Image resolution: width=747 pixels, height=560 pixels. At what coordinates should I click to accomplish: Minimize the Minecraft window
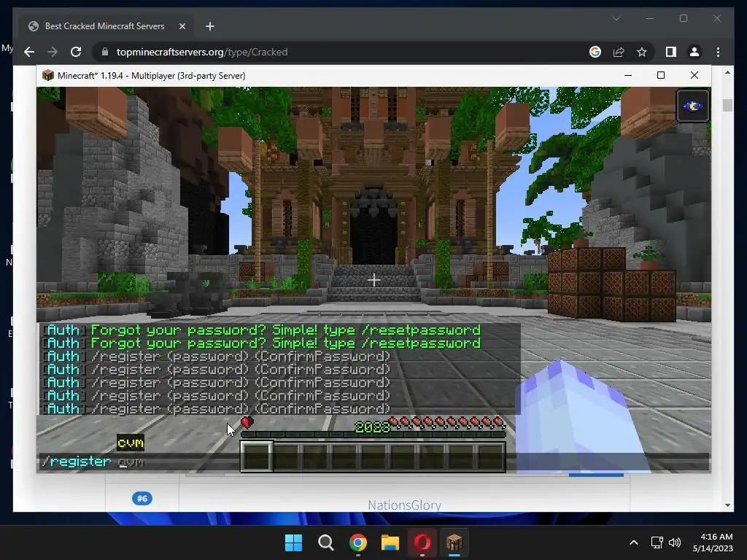click(628, 75)
